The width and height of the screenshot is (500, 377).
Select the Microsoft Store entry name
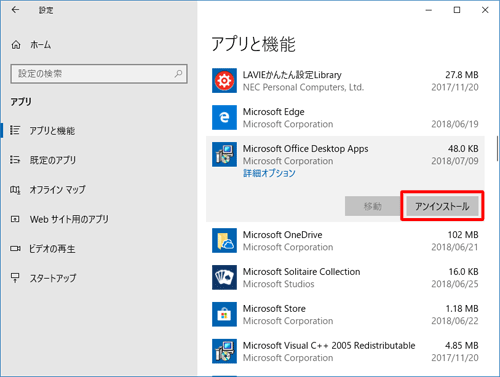[274, 309]
